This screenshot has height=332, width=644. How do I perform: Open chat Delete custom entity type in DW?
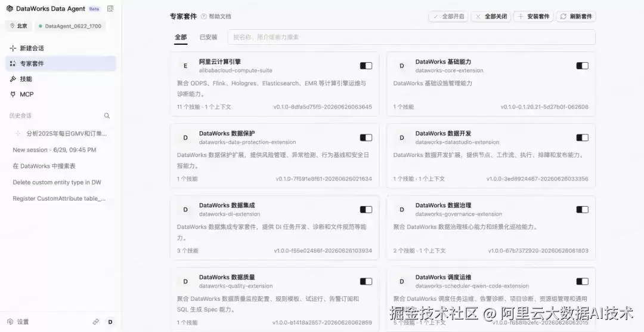[61, 182]
